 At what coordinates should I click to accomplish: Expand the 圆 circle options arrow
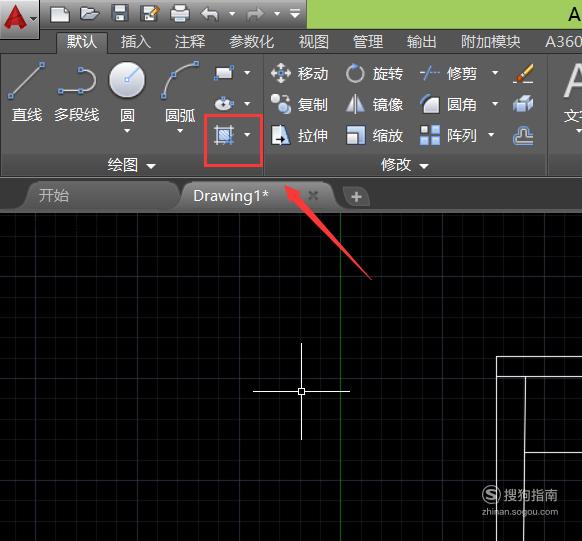(x=127, y=131)
